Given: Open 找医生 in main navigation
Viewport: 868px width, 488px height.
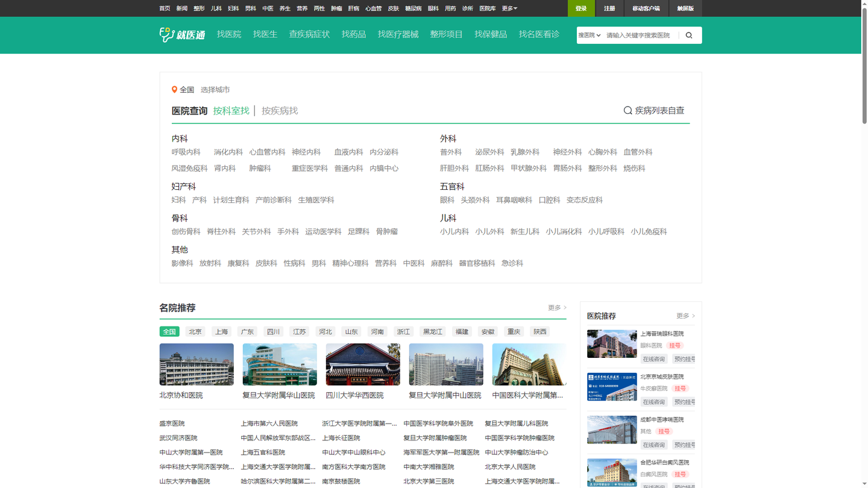Looking at the screenshot, I should pos(265,34).
